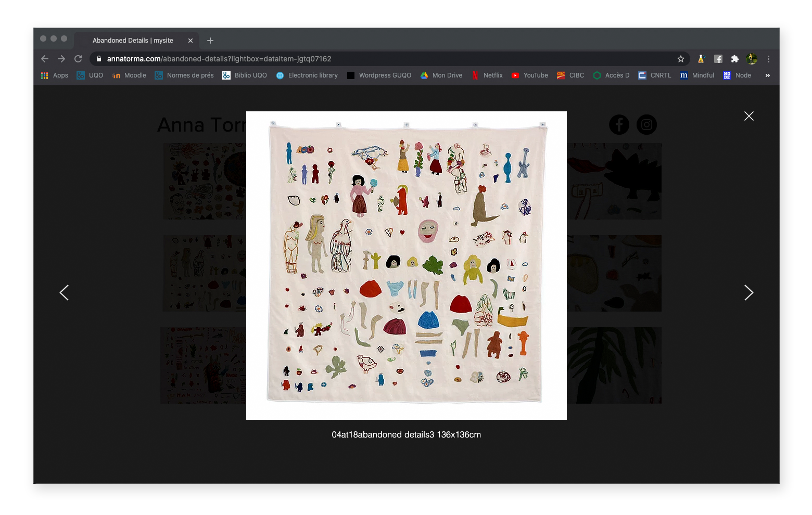Open the YouTube bookmark

click(x=530, y=75)
